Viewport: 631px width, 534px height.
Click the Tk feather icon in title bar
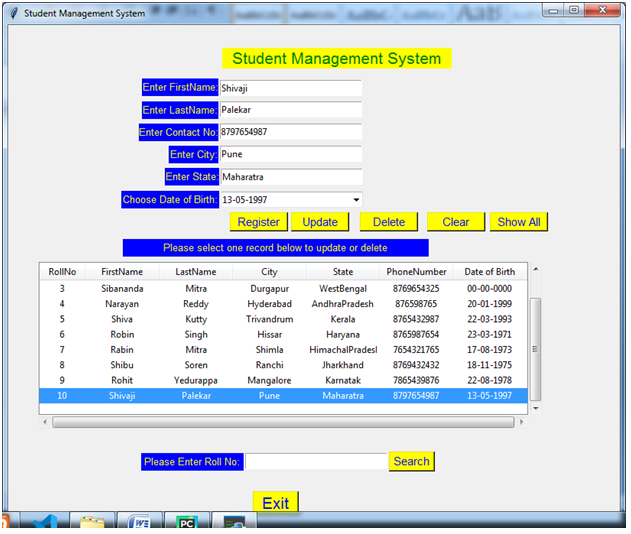[x=14, y=13]
